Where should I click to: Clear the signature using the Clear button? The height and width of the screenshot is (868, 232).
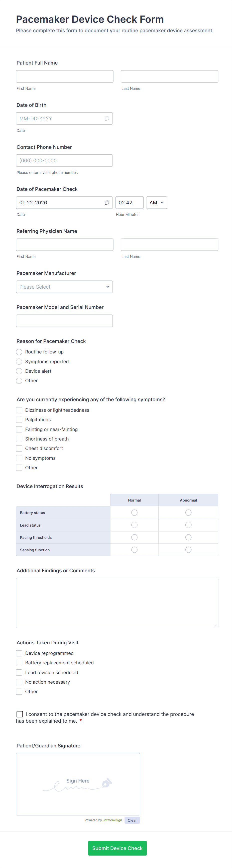coord(132,820)
